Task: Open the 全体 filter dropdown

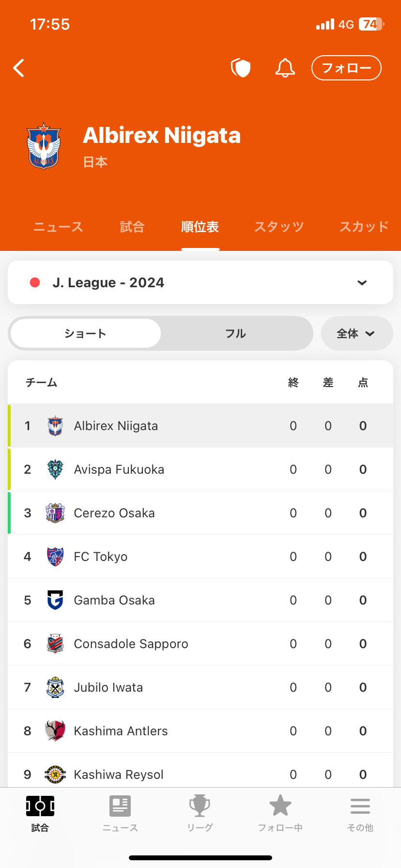Action: click(356, 333)
